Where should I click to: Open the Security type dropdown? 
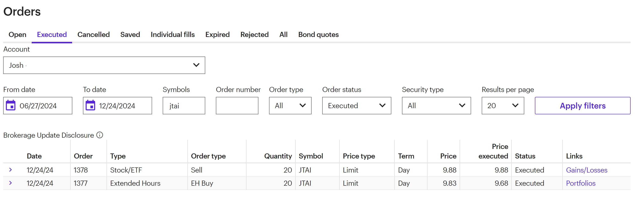pyautogui.click(x=436, y=106)
